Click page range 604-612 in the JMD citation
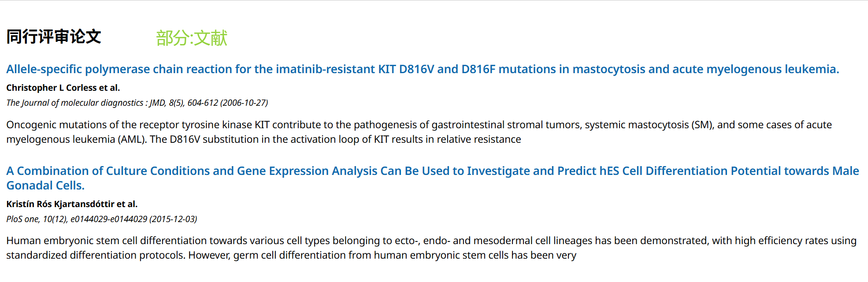The width and height of the screenshot is (868, 282). pyautogui.click(x=203, y=103)
